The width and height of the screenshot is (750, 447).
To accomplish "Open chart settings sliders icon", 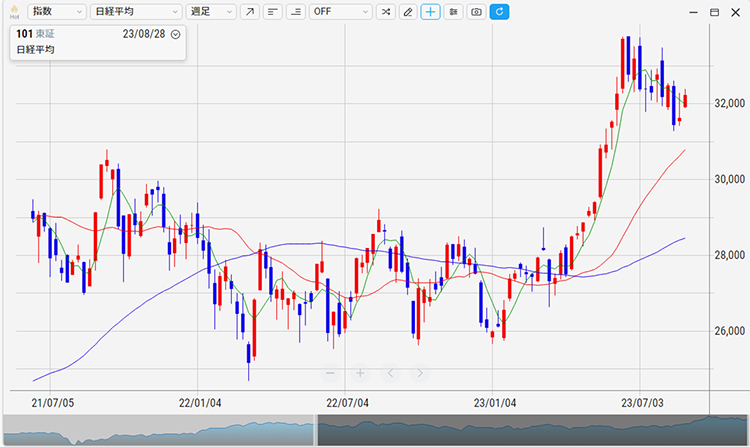I will pos(453,12).
